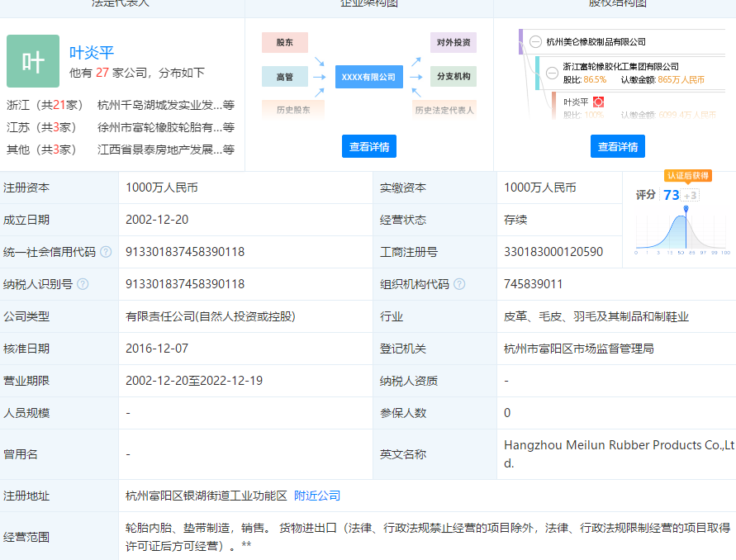Select the 对外投资 box in the diagram

click(453, 42)
